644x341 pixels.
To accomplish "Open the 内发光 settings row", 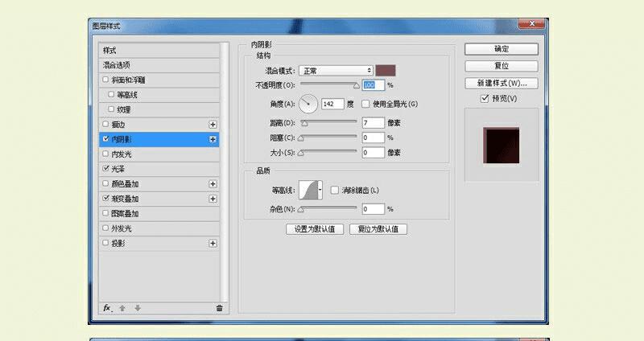I will 159,154.
